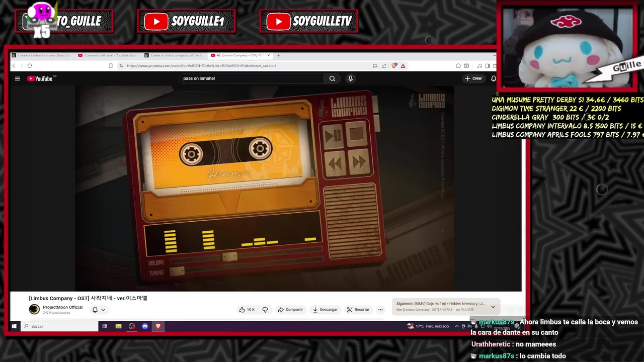
Task: Clip the video using Recortar
Action: 358,310
